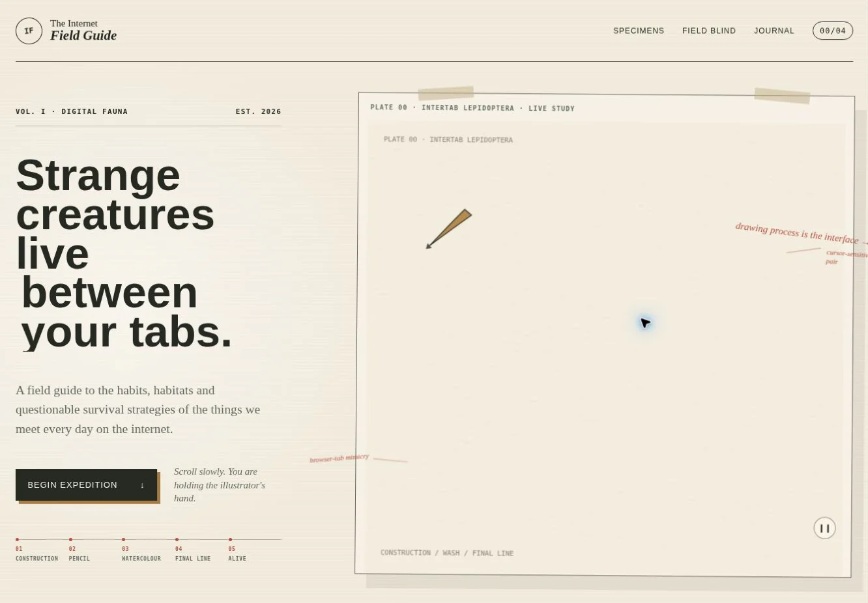Click the Begin Expedition button
Viewport: 868px width, 603px height.
[87, 485]
